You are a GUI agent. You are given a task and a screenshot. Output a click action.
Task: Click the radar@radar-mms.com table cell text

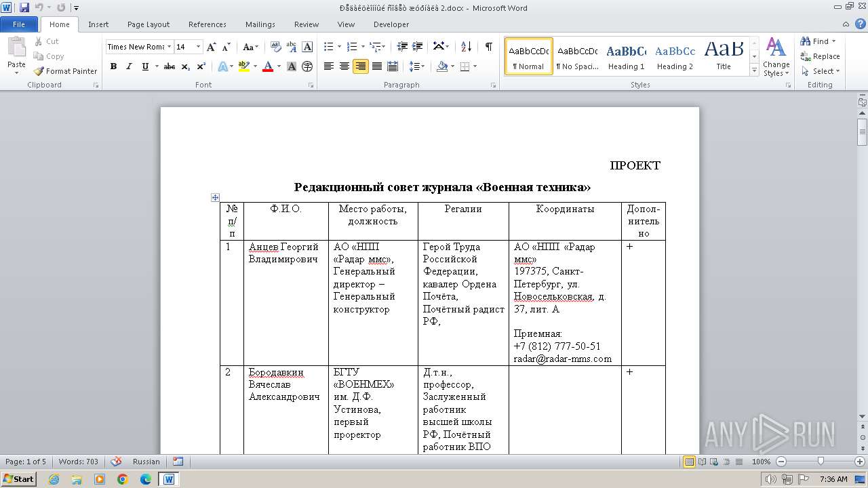563,359
